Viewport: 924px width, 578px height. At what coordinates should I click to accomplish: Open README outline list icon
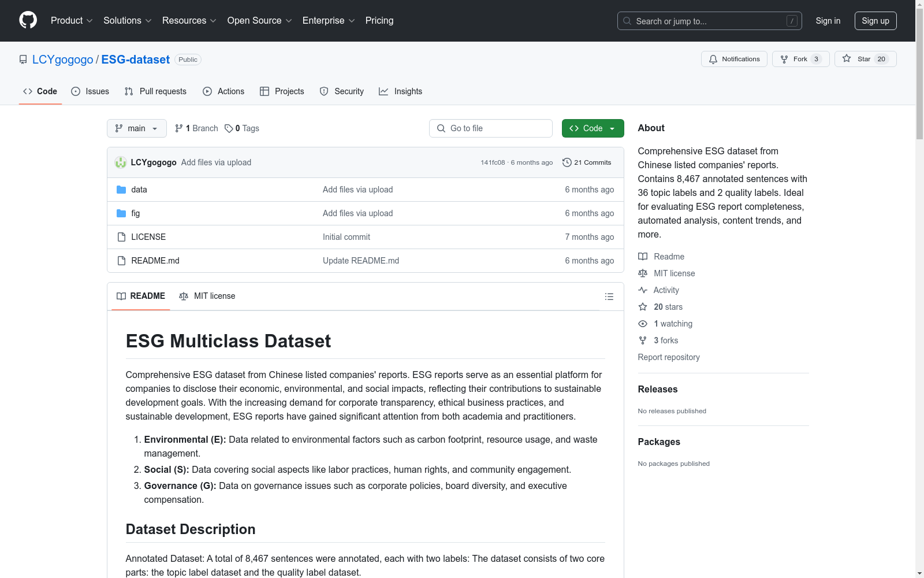tap(609, 297)
